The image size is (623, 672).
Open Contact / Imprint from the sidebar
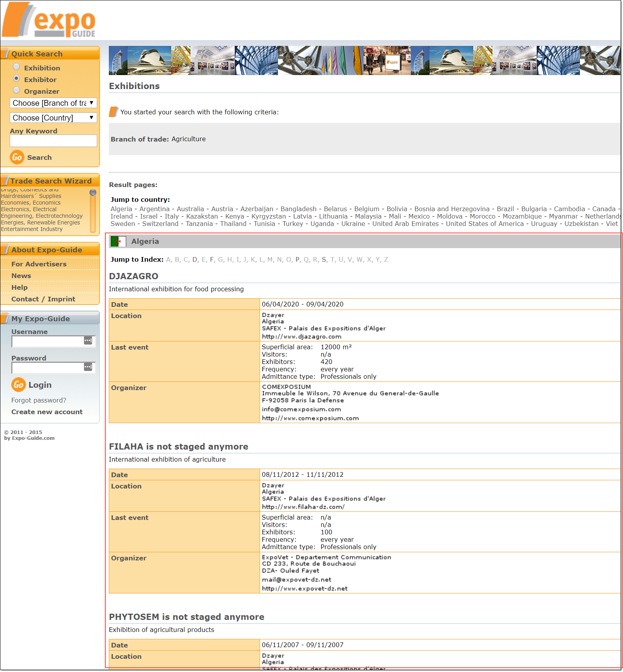(43, 299)
